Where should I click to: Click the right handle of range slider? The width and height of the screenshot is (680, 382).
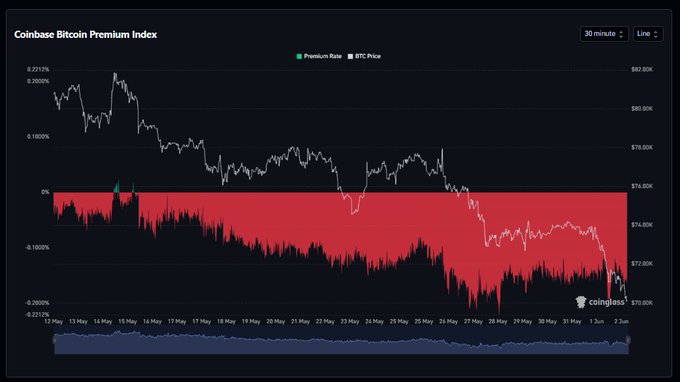pyautogui.click(x=628, y=340)
